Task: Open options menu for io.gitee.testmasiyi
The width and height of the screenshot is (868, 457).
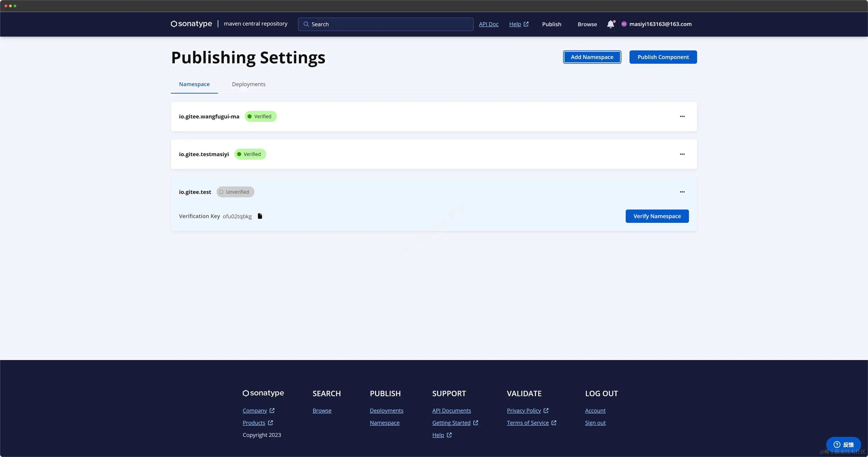Action: [x=682, y=154]
